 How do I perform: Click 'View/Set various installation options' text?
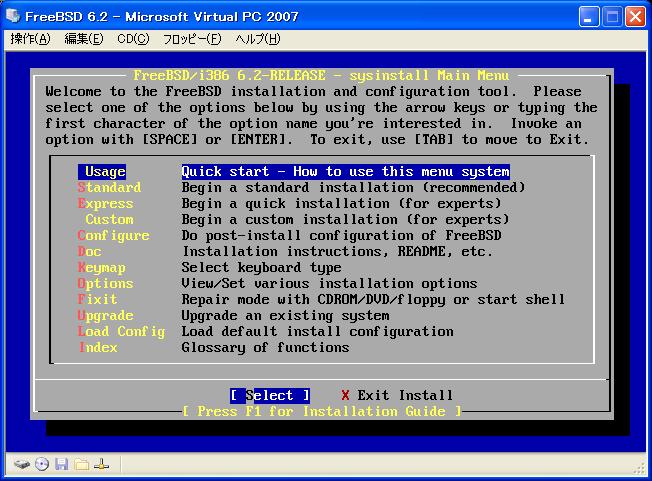(329, 284)
